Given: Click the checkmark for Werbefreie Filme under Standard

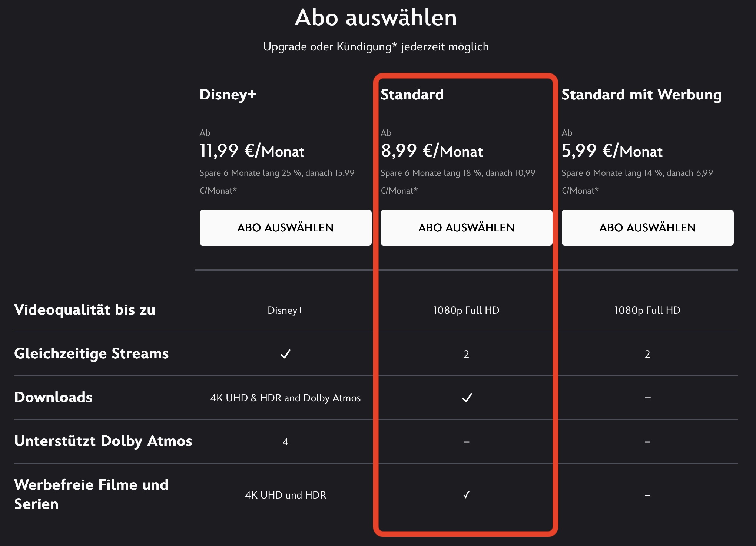Looking at the screenshot, I should click(x=466, y=495).
